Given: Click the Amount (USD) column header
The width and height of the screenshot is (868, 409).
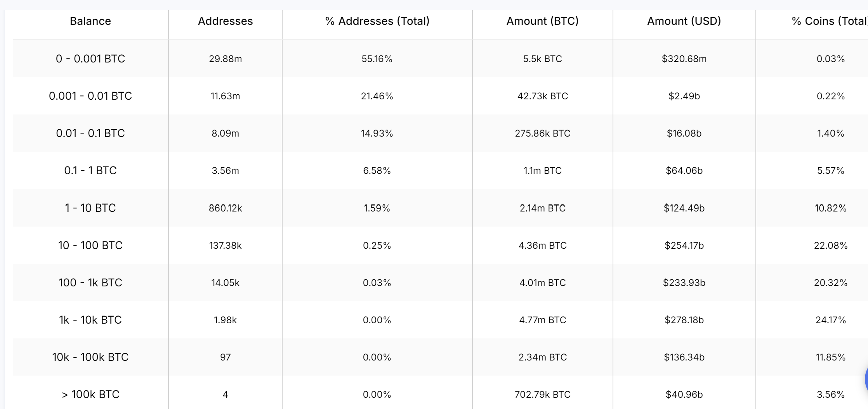Looking at the screenshot, I should [684, 21].
